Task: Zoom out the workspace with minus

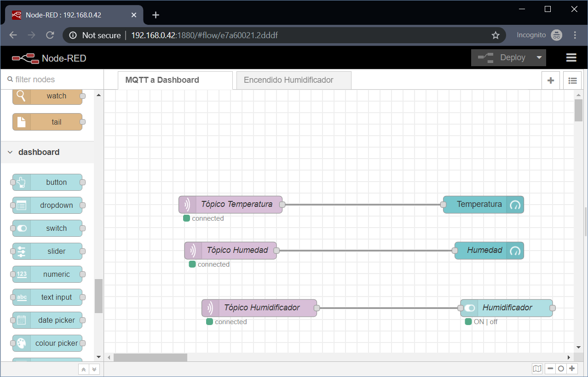Action: click(x=550, y=369)
